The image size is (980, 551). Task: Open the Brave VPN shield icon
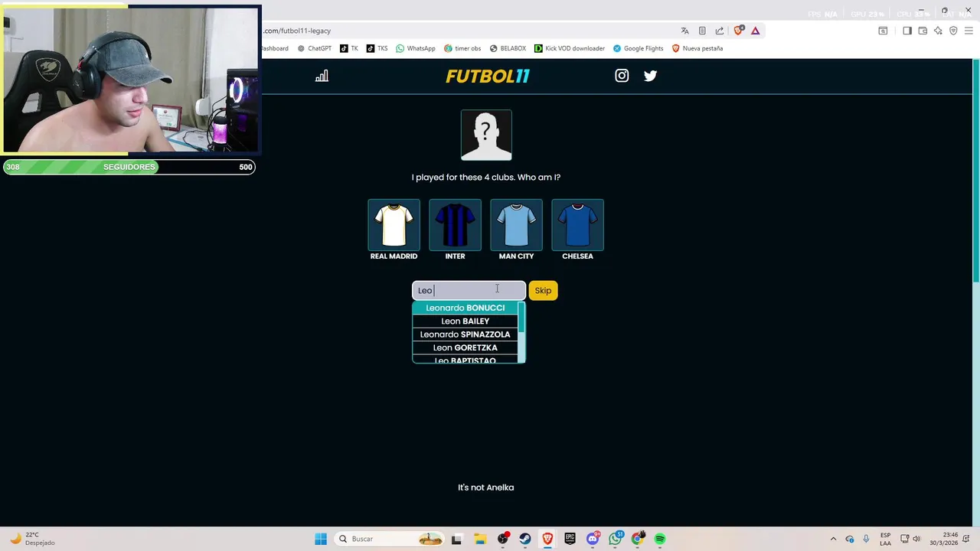click(x=953, y=31)
